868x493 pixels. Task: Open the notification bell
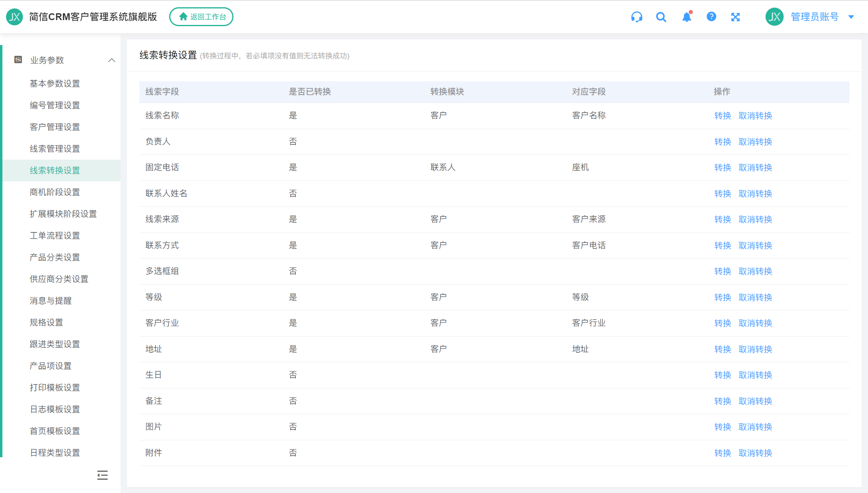pos(687,17)
